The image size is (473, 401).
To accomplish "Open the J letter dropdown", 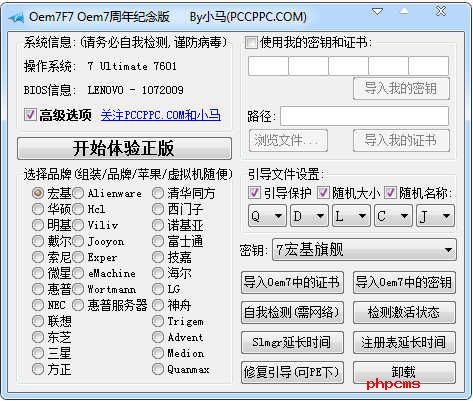I will pos(435,216).
